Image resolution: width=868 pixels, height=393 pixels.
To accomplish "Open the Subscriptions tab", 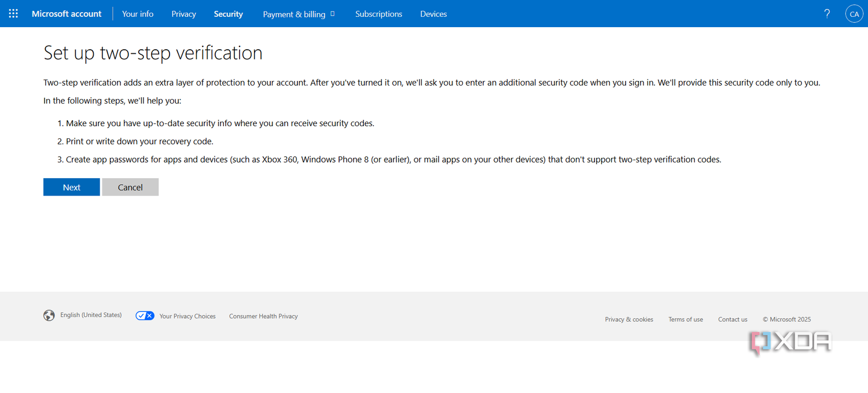I will [378, 13].
